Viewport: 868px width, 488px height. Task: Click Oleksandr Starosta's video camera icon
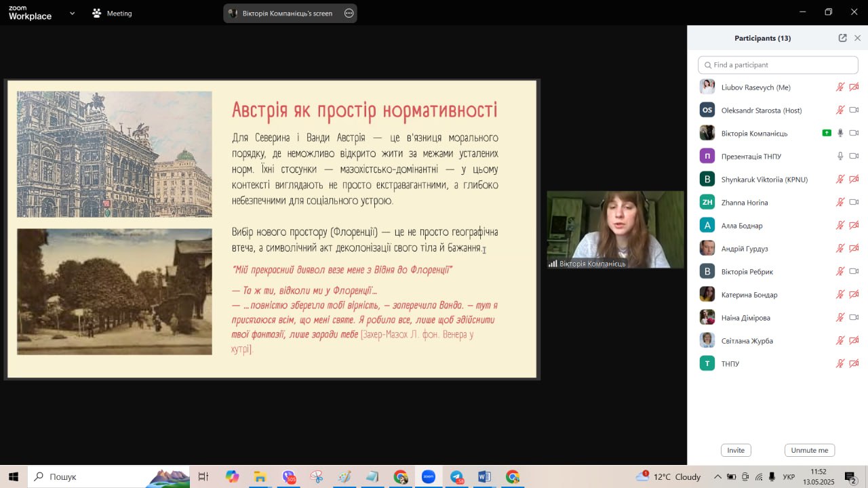(854, 110)
